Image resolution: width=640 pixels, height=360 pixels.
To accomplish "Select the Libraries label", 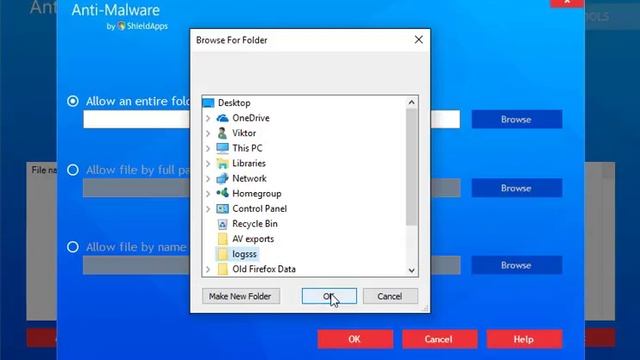I will coord(249,163).
